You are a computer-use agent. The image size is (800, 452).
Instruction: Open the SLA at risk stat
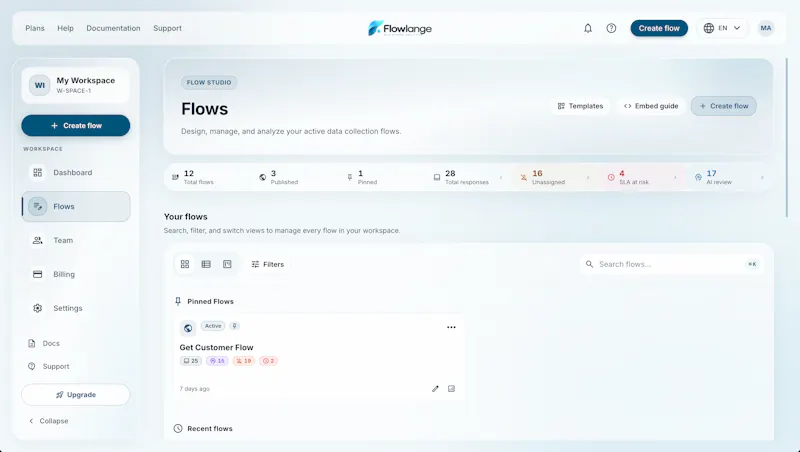coord(642,177)
